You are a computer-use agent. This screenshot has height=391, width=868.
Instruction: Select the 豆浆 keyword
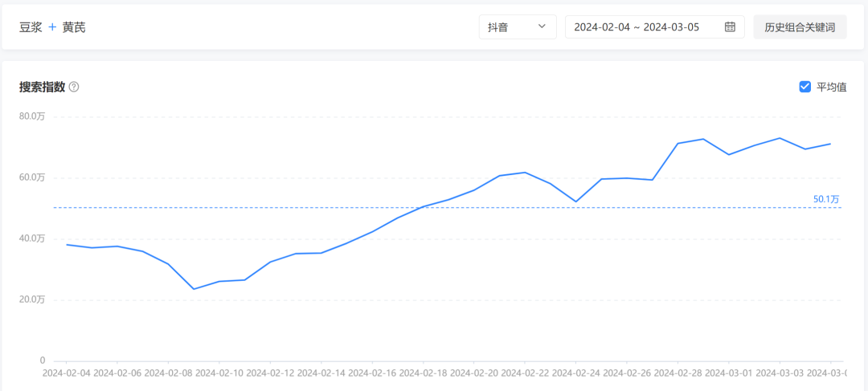click(x=31, y=27)
